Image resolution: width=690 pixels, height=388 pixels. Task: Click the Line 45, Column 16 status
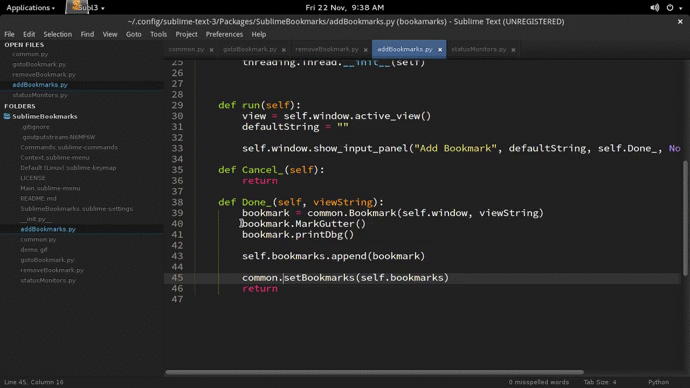(34, 382)
